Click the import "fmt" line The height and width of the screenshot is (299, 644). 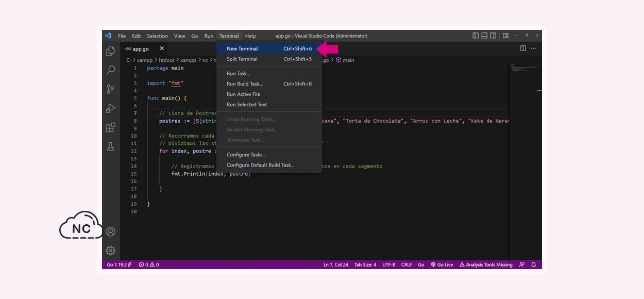(x=165, y=83)
